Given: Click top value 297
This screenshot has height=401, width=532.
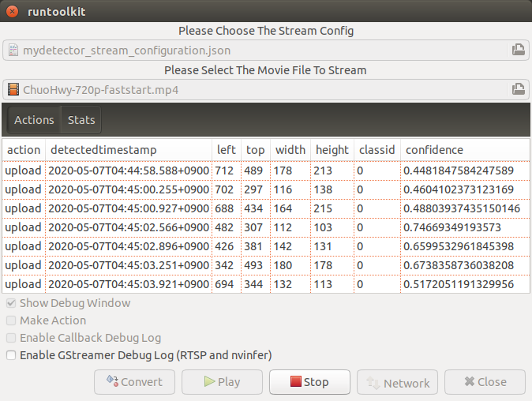Looking at the screenshot, I should [x=253, y=189].
